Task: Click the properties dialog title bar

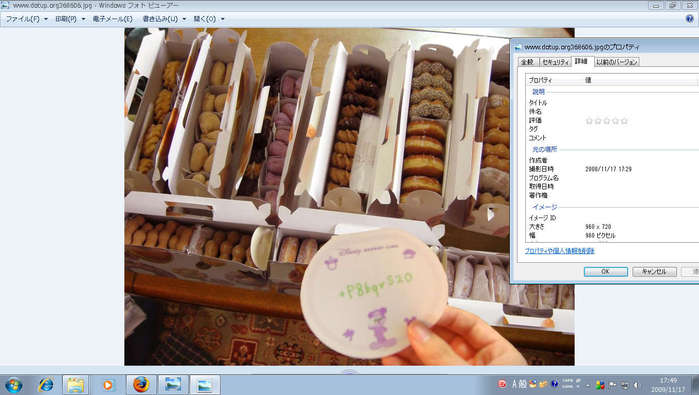Action: 605,47
